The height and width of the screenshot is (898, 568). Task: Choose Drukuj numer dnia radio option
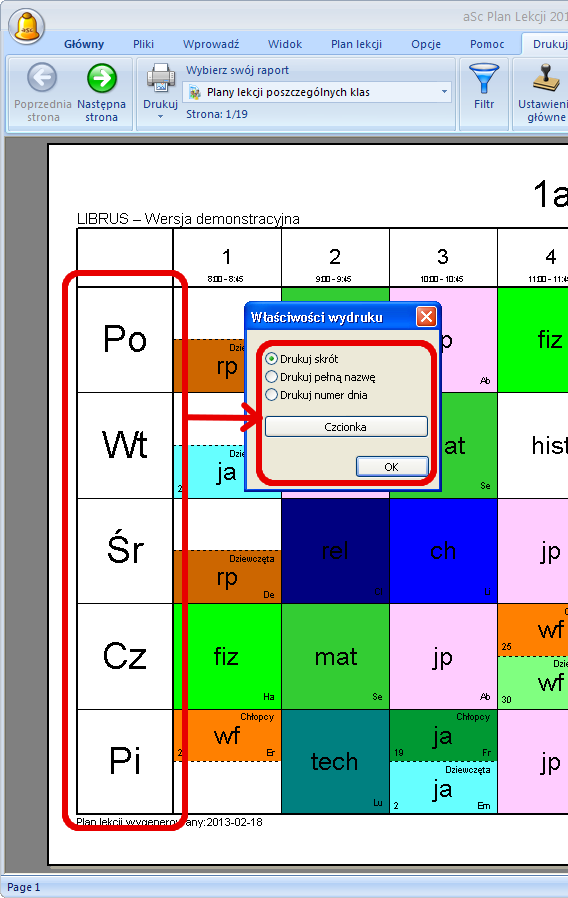tap(271, 395)
